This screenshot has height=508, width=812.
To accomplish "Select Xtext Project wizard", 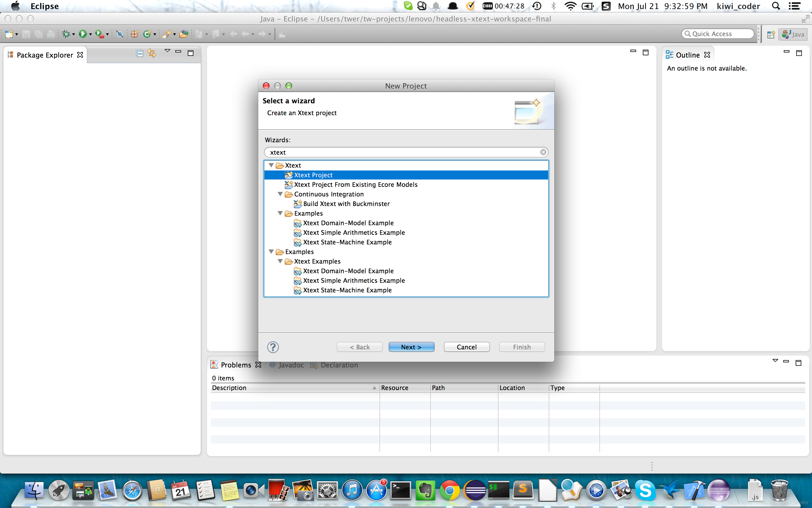I will 406,175.
